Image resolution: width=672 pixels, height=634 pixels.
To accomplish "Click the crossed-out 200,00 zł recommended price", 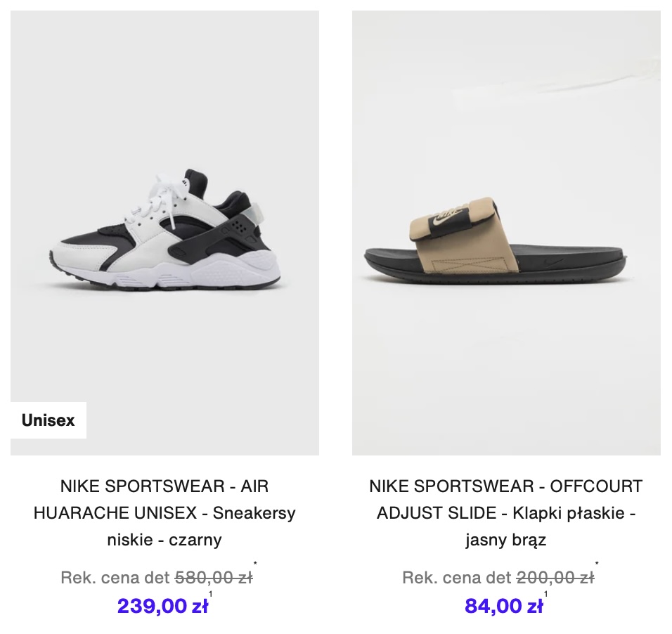I will click(x=555, y=578).
